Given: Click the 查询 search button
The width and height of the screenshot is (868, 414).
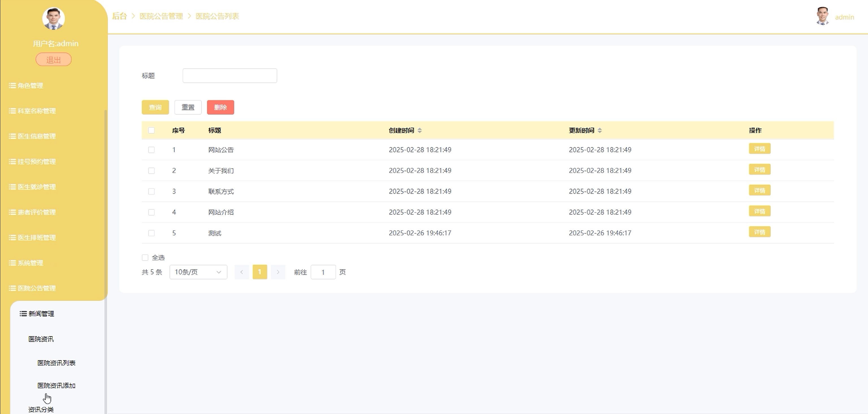Looking at the screenshot, I should pyautogui.click(x=155, y=107).
